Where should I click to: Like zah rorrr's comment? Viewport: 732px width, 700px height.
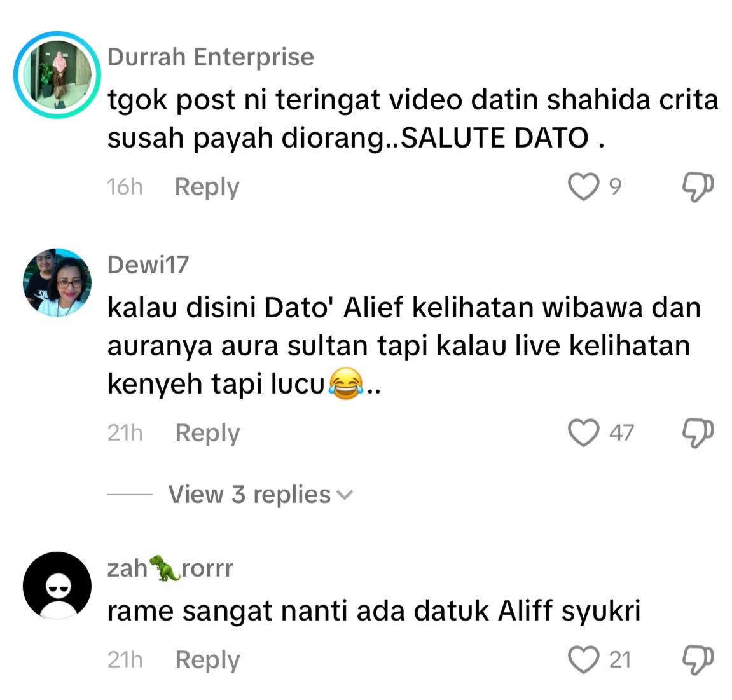tap(583, 659)
